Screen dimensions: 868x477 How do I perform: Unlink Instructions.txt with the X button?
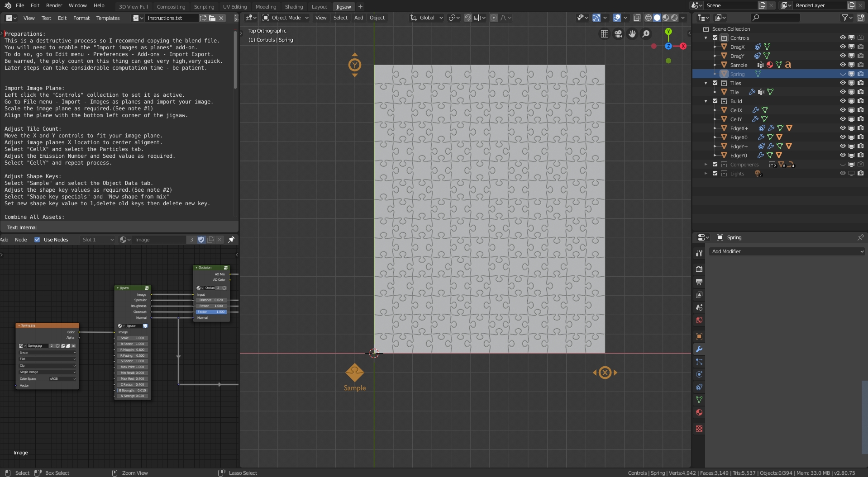[221, 18]
